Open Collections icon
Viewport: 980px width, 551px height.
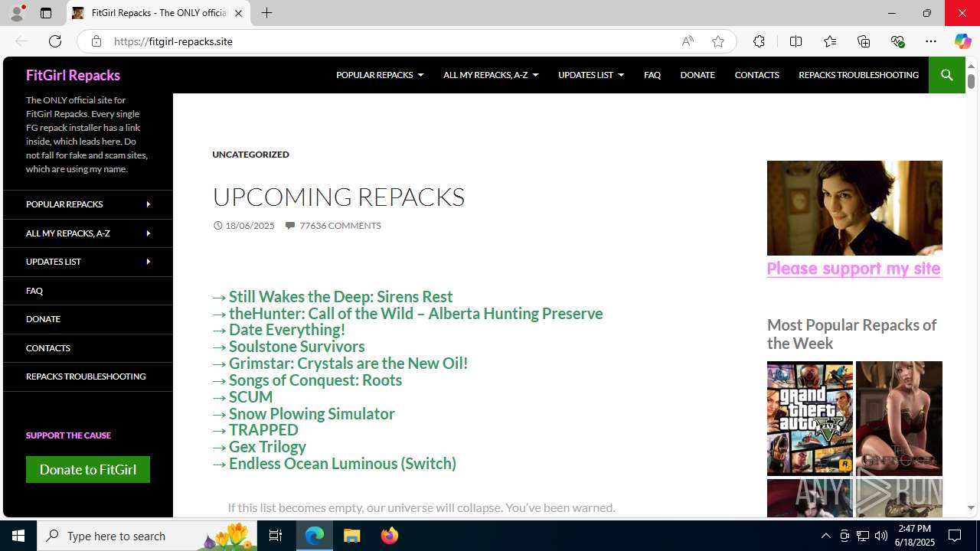(x=864, y=41)
